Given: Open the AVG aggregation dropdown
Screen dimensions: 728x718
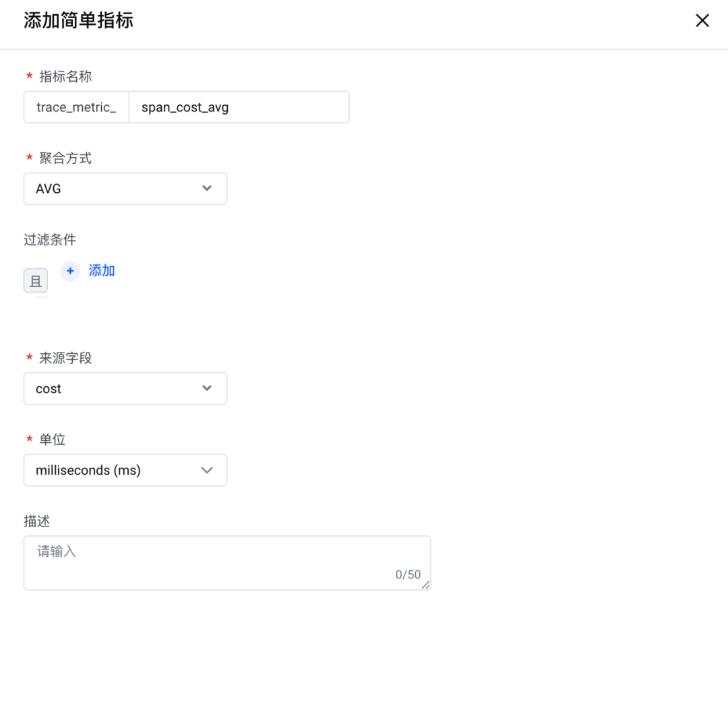Looking at the screenshot, I should (125, 189).
